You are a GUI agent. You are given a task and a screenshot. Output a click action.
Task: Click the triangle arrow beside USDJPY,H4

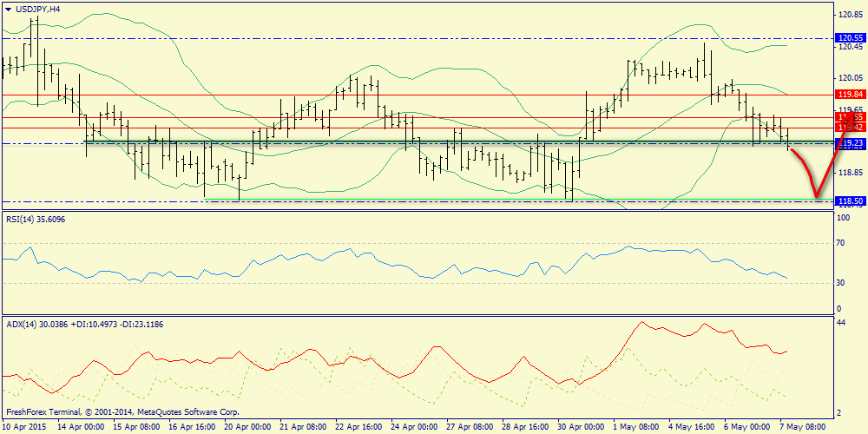[9, 9]
